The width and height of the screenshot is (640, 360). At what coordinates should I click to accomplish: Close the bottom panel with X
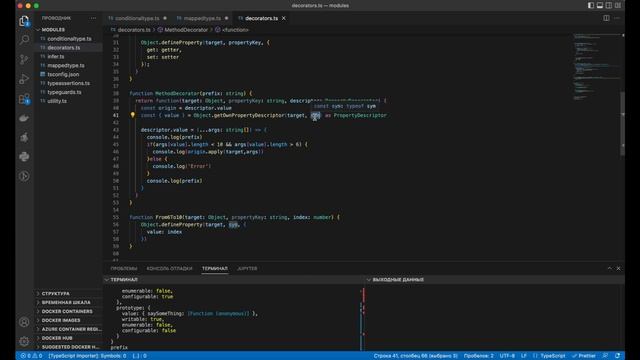coord(618,268)
